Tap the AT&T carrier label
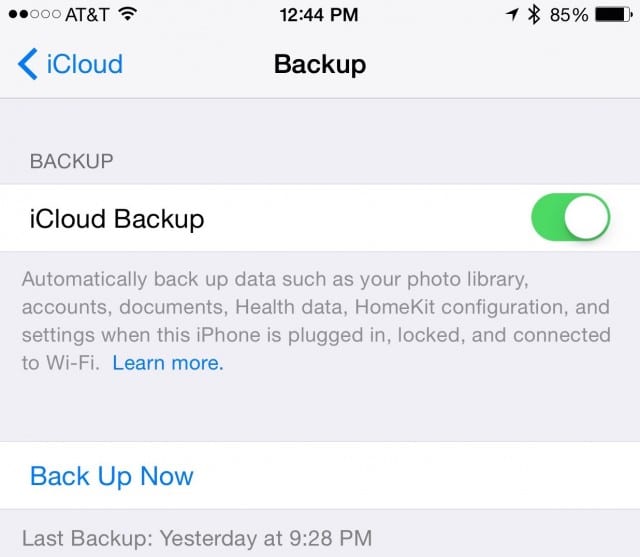640x557 pixels. 87,15
